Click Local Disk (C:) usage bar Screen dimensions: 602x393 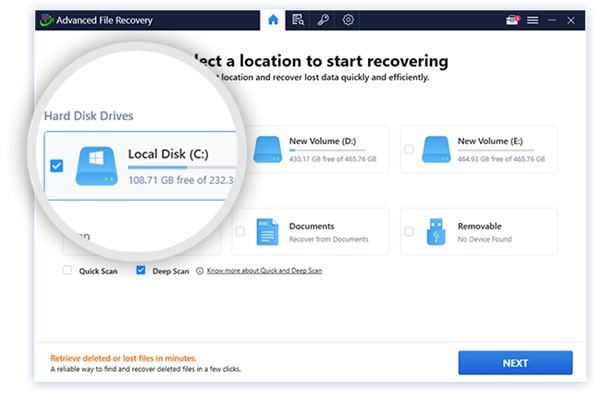(x=182, y=167)
